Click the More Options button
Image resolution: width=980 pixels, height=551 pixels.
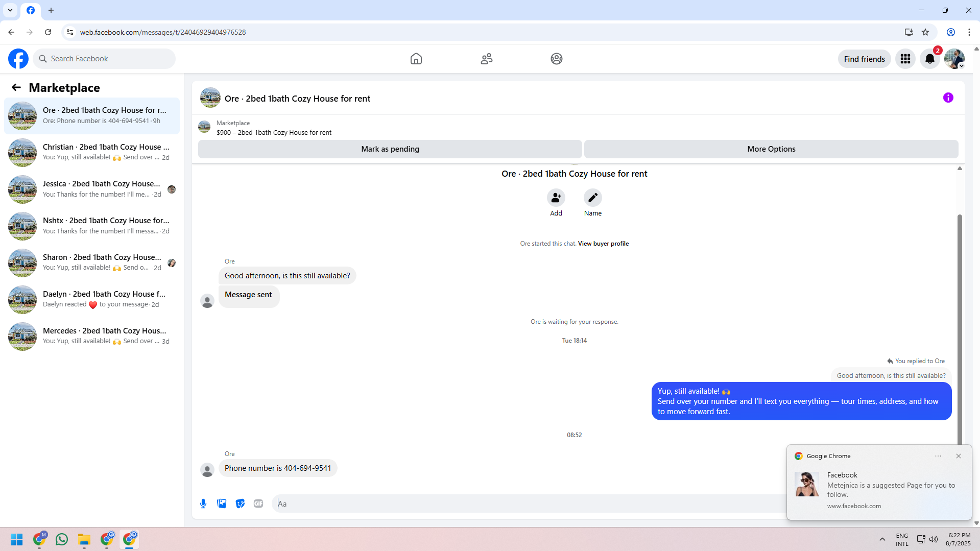pyautogui.click(x=771, y=149)
